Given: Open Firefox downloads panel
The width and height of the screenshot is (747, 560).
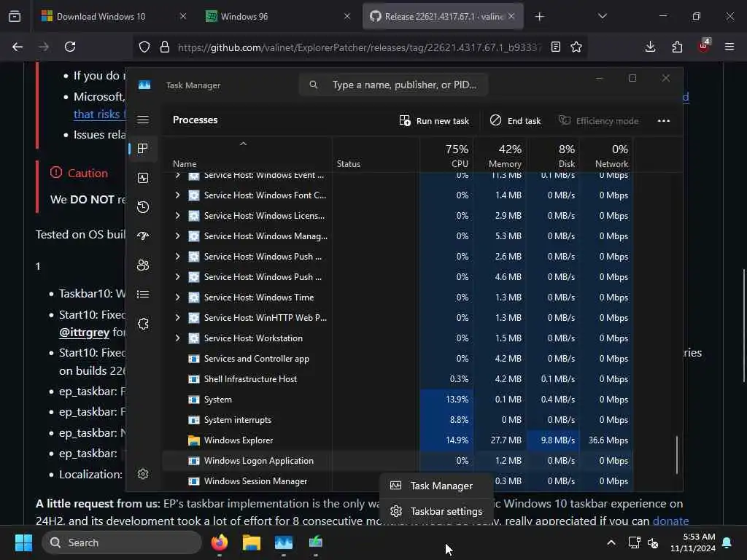Looking at the screenshot, I should coord(650,47).
